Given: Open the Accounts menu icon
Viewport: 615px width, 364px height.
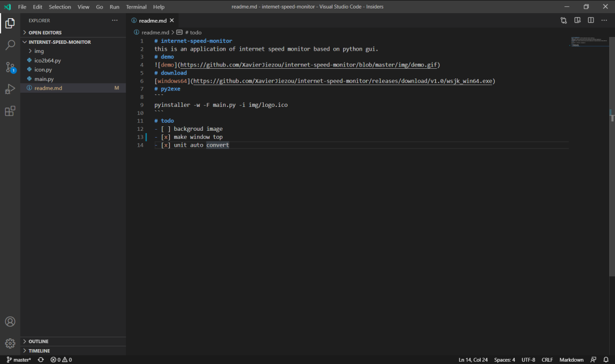Looking at the screenshot, I should point(10,322).
